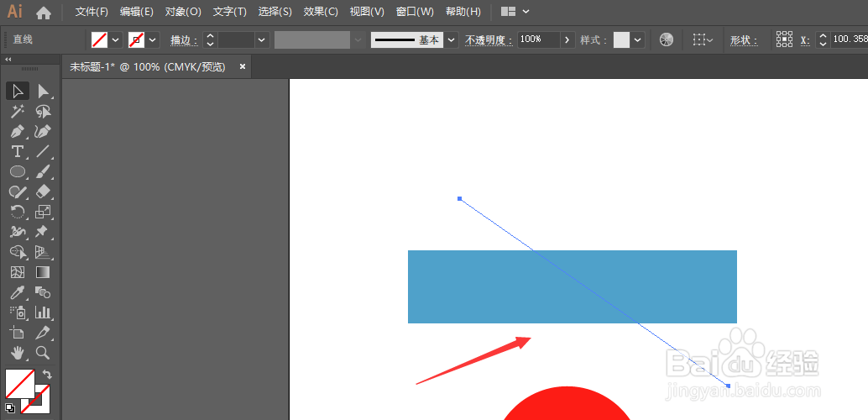Select the Puppet Warp pin tool
Viewport: 868px width, 420px height.
pos(43,232)
